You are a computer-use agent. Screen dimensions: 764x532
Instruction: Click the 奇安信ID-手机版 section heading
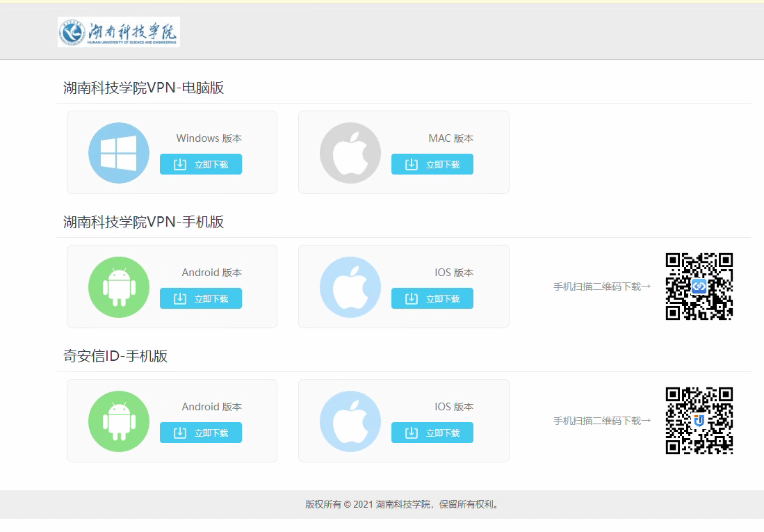(x=115, y=356)
